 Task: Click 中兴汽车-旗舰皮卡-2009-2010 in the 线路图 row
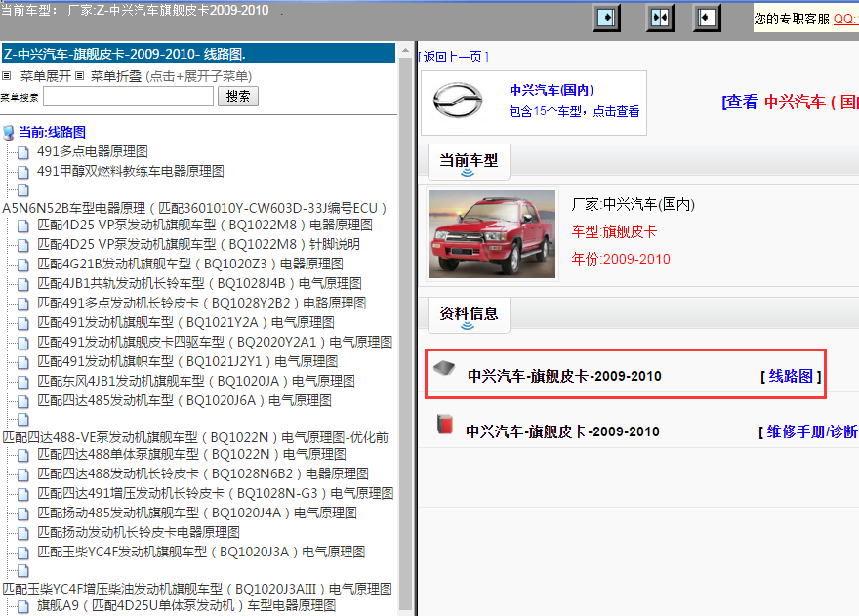[x=564, y=376]
